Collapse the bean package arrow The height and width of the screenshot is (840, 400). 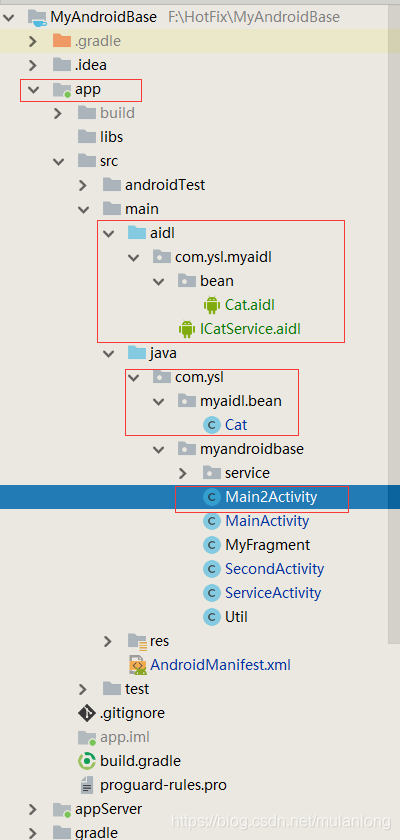pyautogui.click(x=159, y=281)
